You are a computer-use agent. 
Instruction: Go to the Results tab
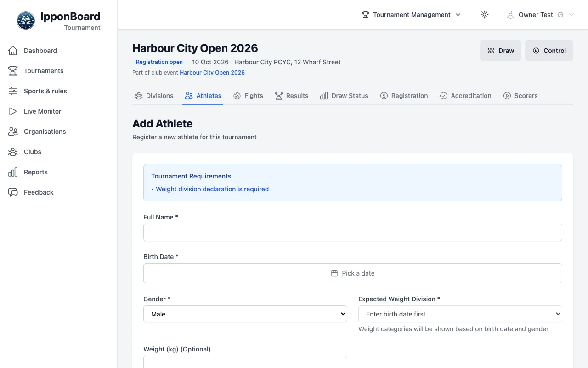291,96
